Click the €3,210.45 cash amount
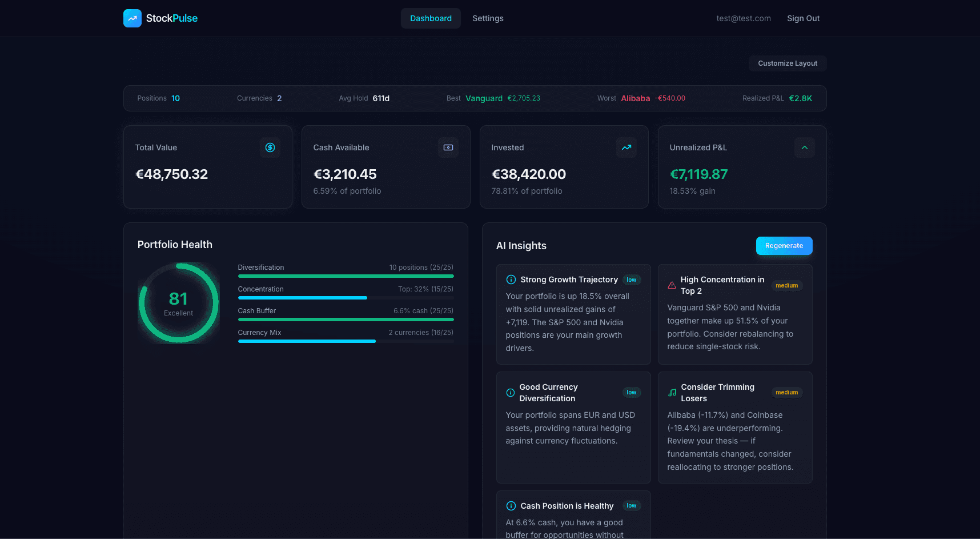 click(345, 174)
